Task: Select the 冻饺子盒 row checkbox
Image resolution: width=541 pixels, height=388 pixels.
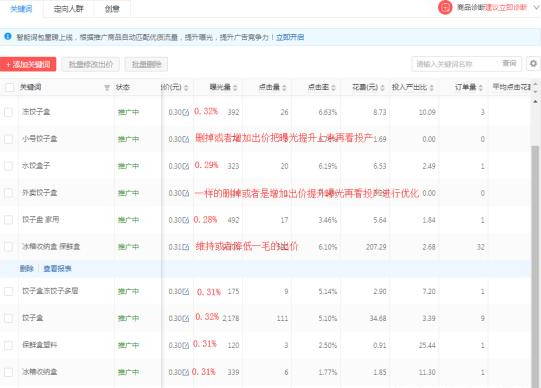Action: coord(8,112)
